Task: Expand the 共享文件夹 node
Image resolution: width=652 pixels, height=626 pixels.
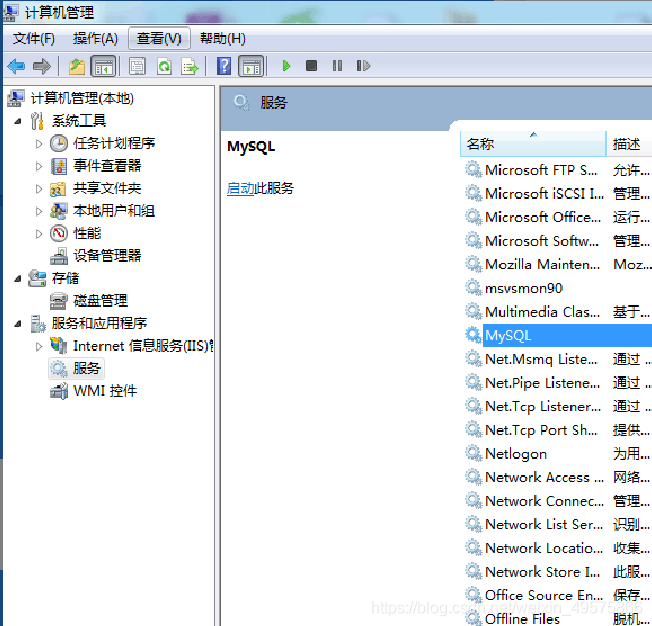Action: pos(39,189)
